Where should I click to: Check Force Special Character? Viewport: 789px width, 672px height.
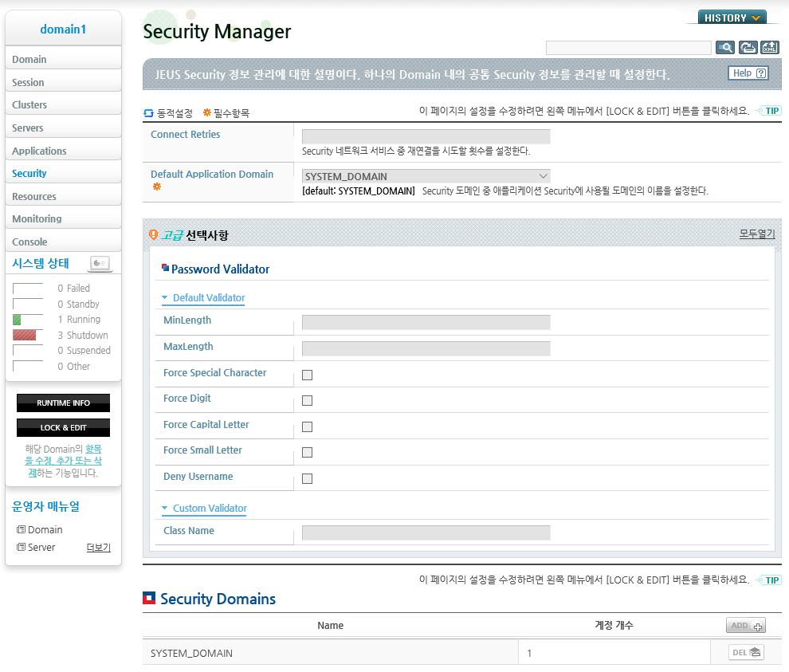pos(307,375)
